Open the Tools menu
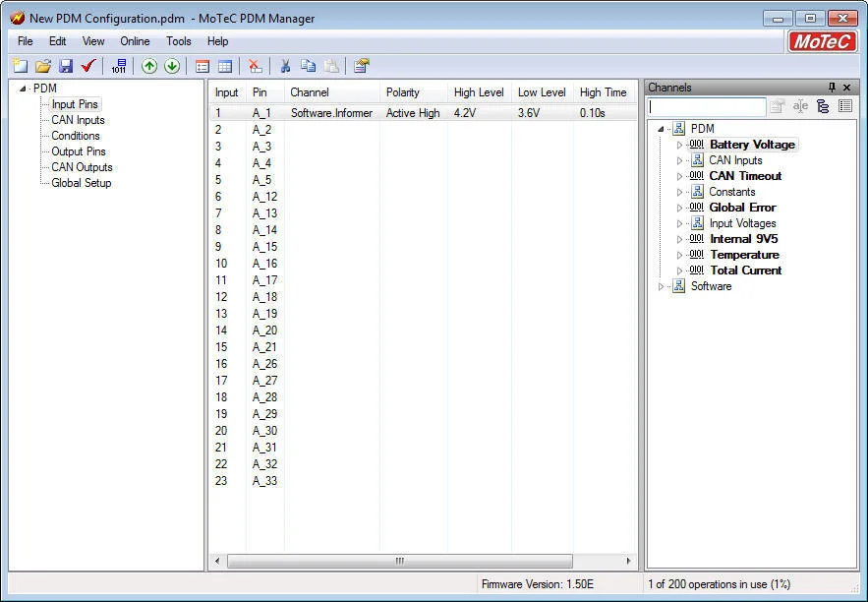Viewport: 868px width, 602px height. [x=178, y=41]
